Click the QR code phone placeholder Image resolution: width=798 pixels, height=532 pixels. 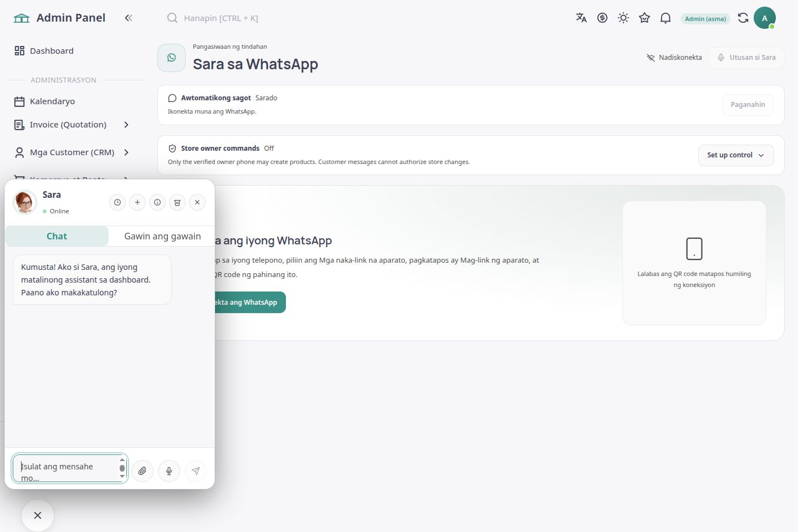point(694,263)
